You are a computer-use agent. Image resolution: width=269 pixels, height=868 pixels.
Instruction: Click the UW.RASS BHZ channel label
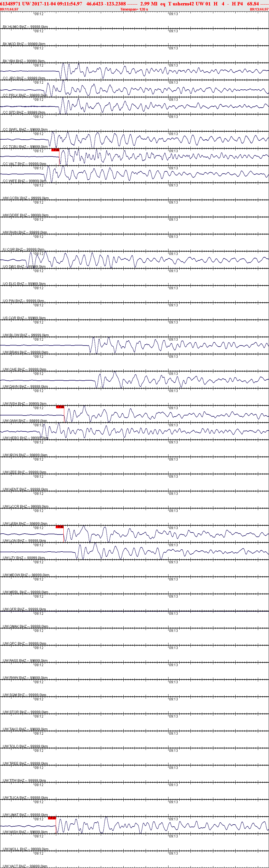point(25,660)
